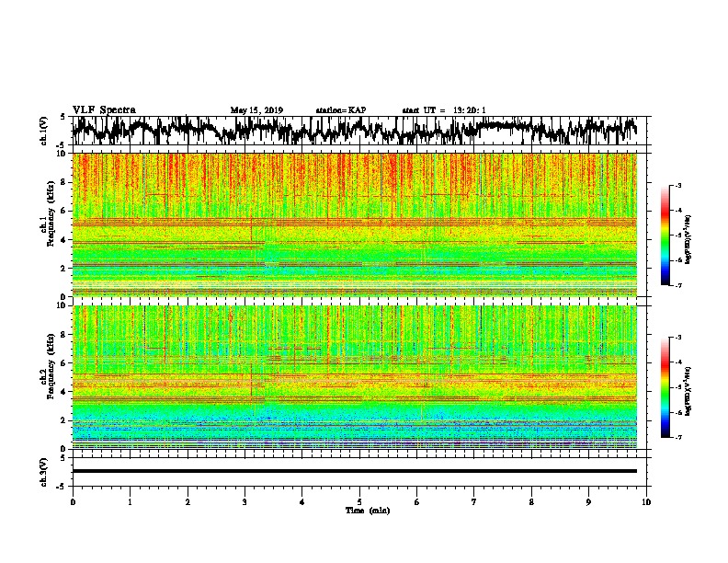Click the ch.2 color scale bar
This screenshot has width=728, height=563.
(x=665, y=387)
